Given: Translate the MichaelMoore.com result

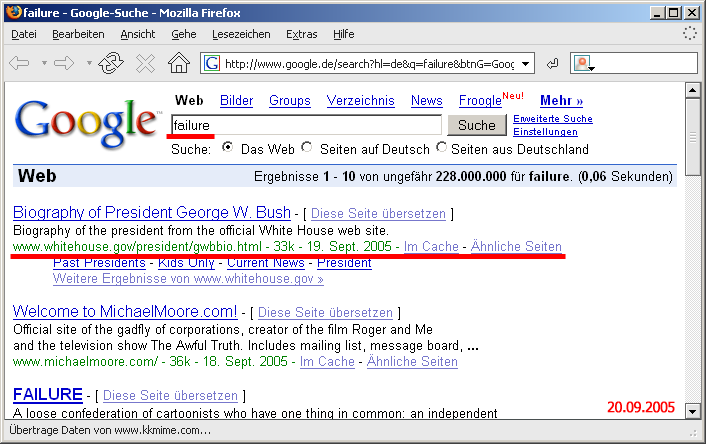Looking at the screenshot, I should 325,313.
